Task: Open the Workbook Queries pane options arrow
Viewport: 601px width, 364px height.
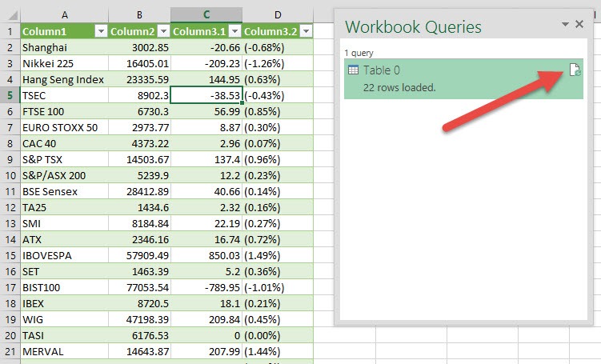Action: [565, 24]
